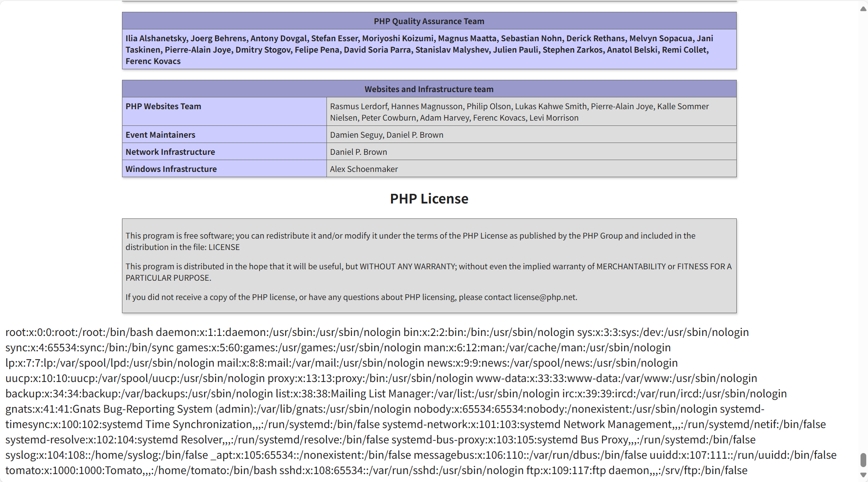
Task: Click the www-data:x:33:33 passwd entry
Action: (x=616, y=378)
